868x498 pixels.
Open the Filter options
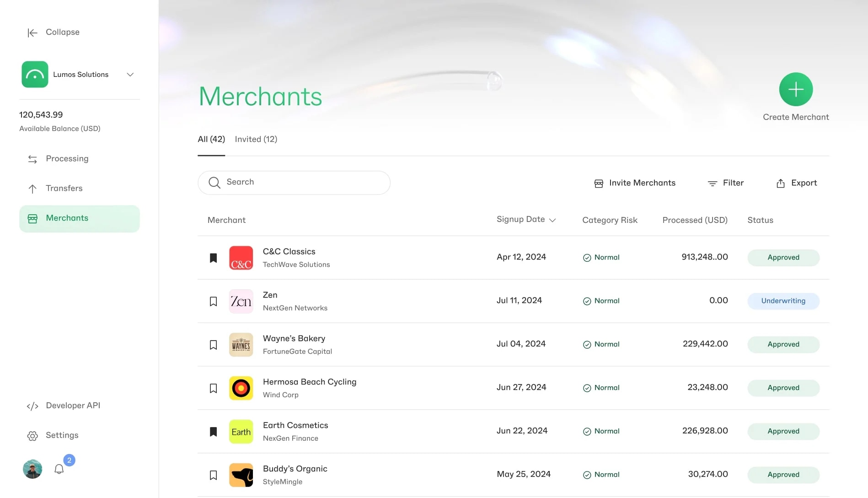pyautogui.click(x=726, y=183)
